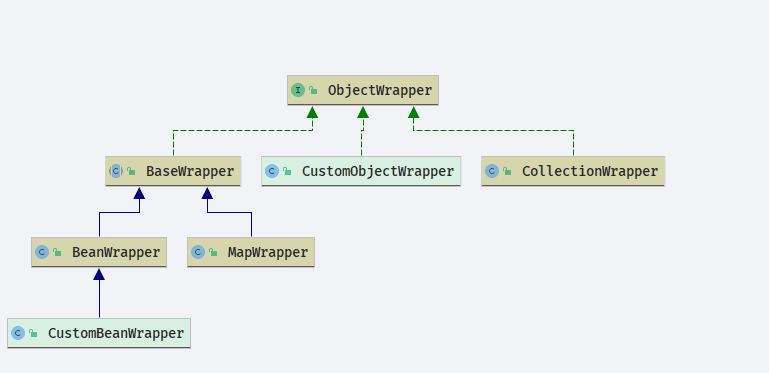Select the MapWrapper class label

pos(268,253)
